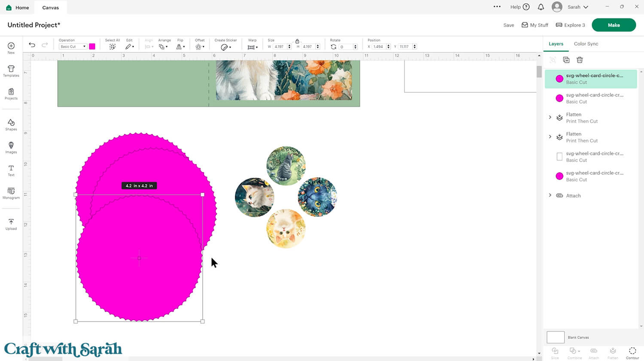Image resolution: width=644 pixels, height=361 pixels.
Task: Click the Height size input field
Action: (x=308, y=47)
